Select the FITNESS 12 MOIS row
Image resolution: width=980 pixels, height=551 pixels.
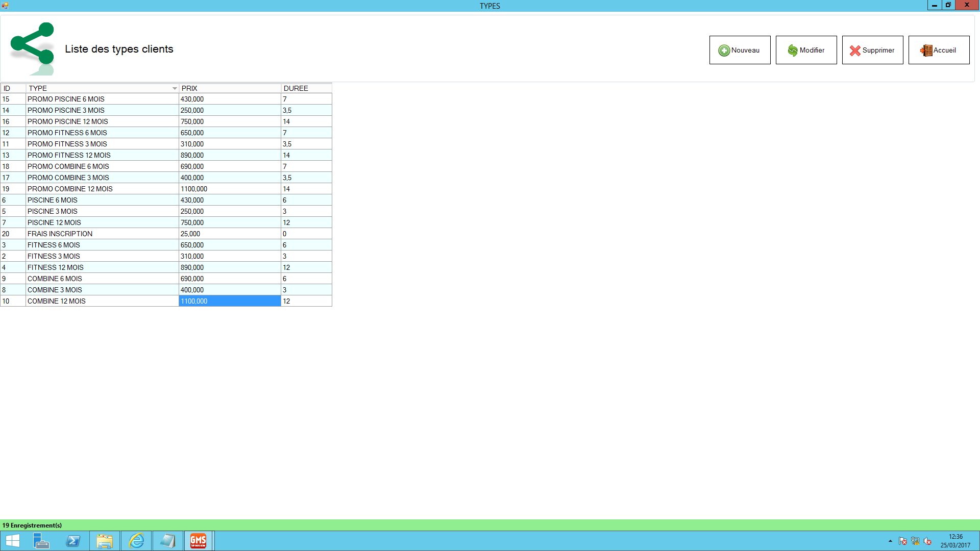[x=102, y=267]
